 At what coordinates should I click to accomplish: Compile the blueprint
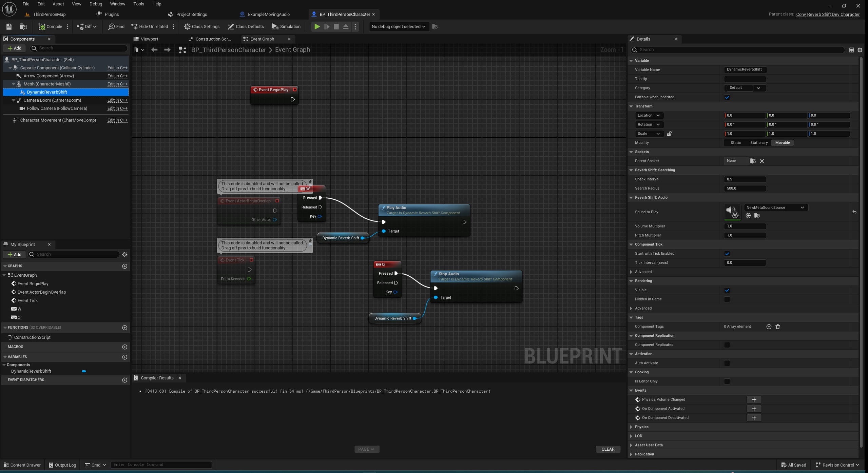[x=50, y=26]
